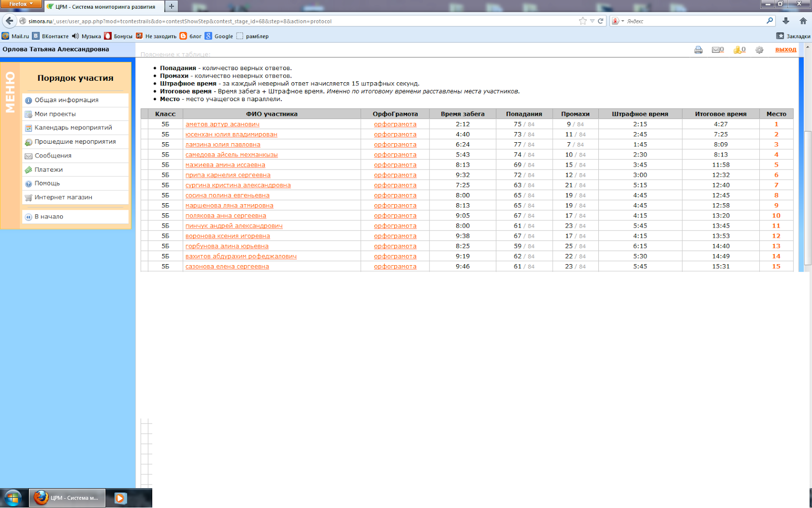Click the Итоговое время column header
This screenshot has width=812, height=508.
coord(721,114)
